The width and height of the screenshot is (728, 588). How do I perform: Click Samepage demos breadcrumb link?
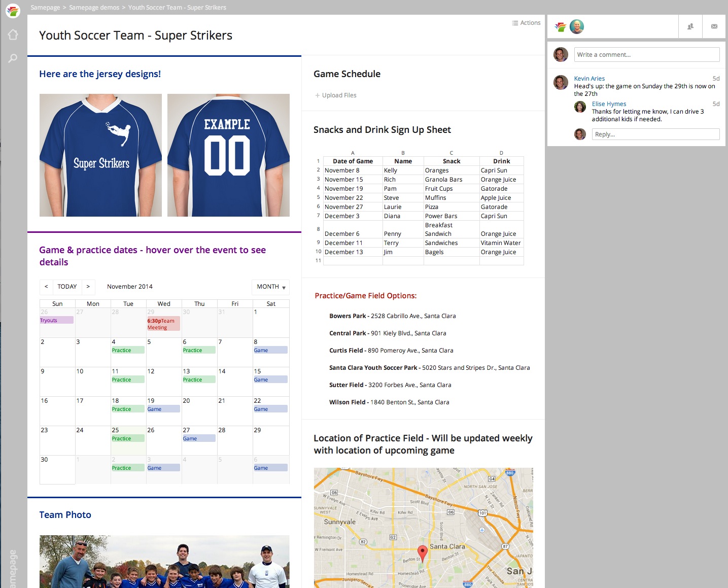94,8
